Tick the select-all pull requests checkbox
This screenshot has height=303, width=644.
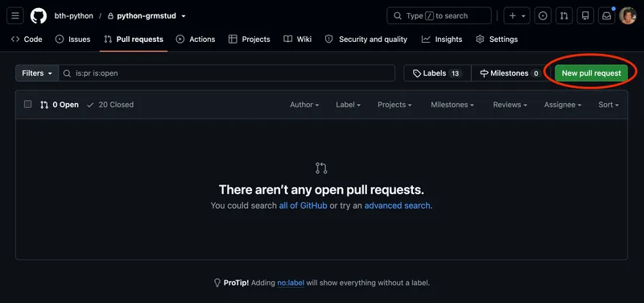pyautogui.click(x=27, y=105)
